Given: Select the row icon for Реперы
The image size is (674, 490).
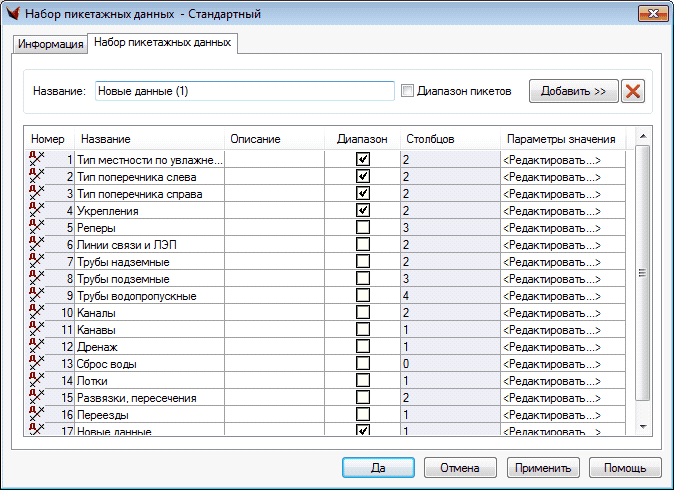Looking at the screenshot, I should [38, 227].
